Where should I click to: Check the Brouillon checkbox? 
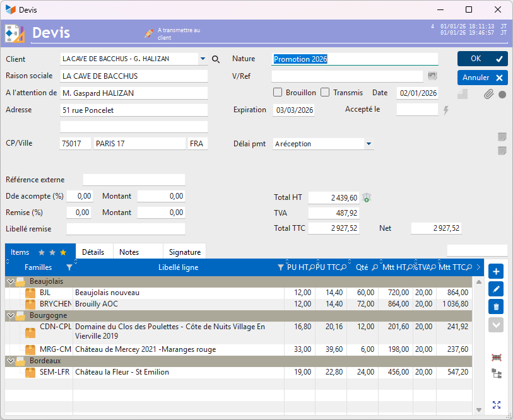point(278,93)
